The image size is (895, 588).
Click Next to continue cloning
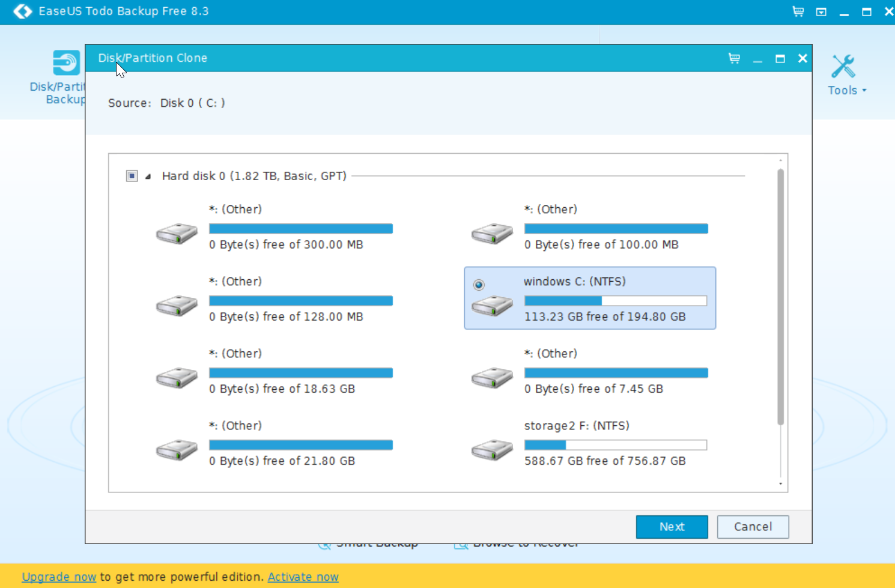coord(672,527)
